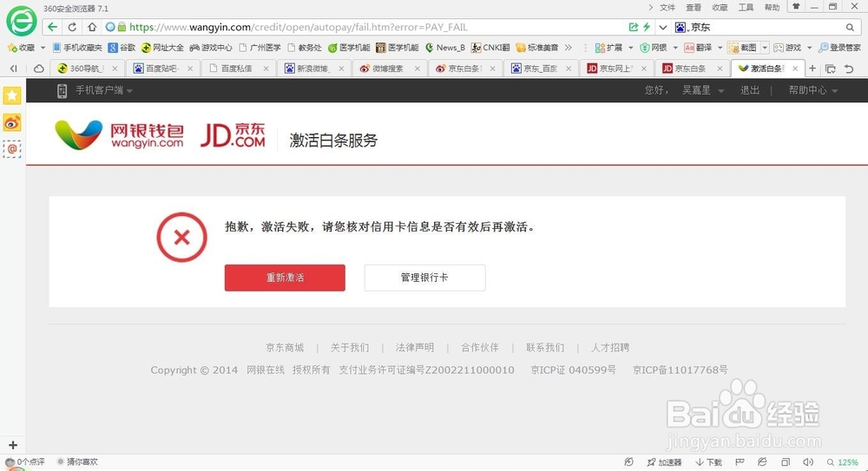Click the green lightning speed-mode icon
Screen dimensions: 868x471
pyautogui.click(x=646, y=27)
